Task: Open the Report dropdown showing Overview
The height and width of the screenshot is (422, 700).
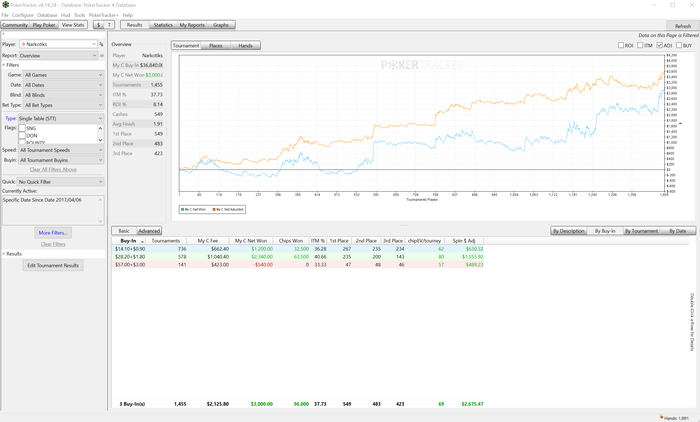Action: [x=58, y=56]
